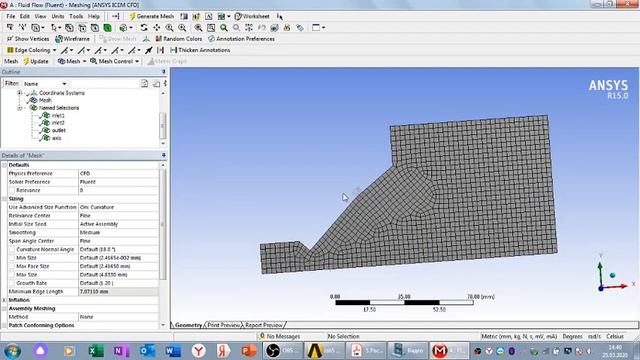Expand Coordinate Systems tree node

(19, 93)
